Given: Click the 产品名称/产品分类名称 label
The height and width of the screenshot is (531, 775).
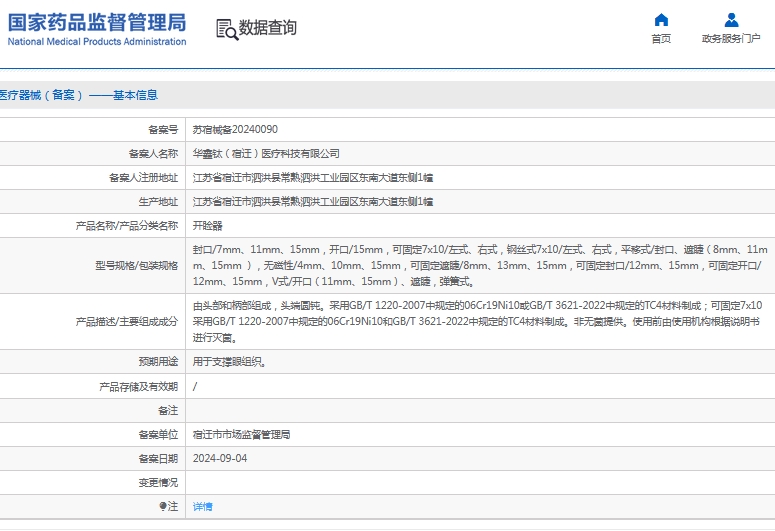Looking at the screenshot, I should pos(127,226).
